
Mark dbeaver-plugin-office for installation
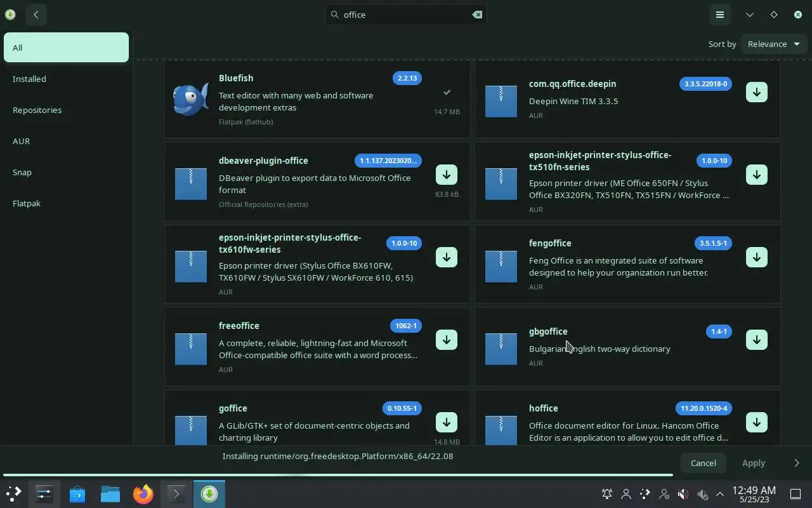[x=446, y=175]
